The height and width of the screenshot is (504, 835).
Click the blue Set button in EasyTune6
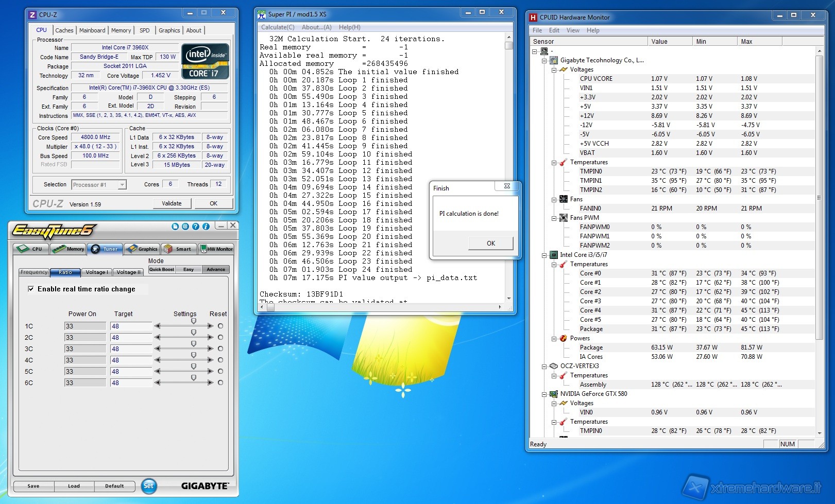point(148,485)
